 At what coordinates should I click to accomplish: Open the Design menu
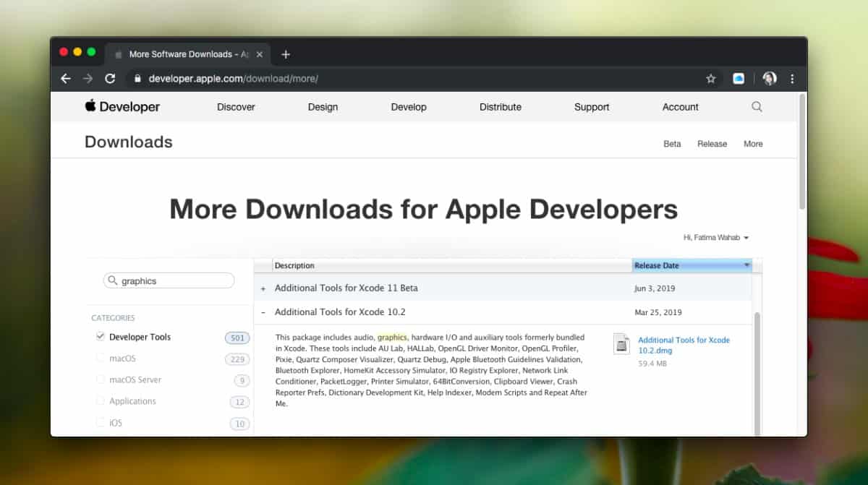pyautogui.click(x=323, y=107)
